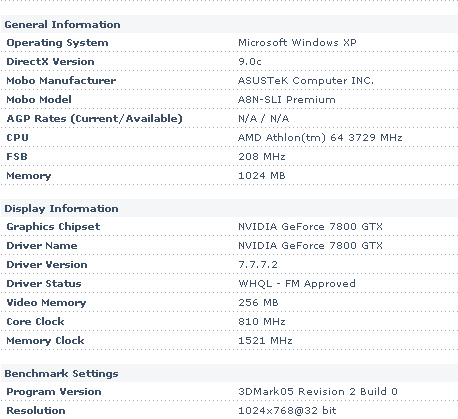Click the 1024x768@32 bit resolution value

pyautogui.click(x=287, y=411)
